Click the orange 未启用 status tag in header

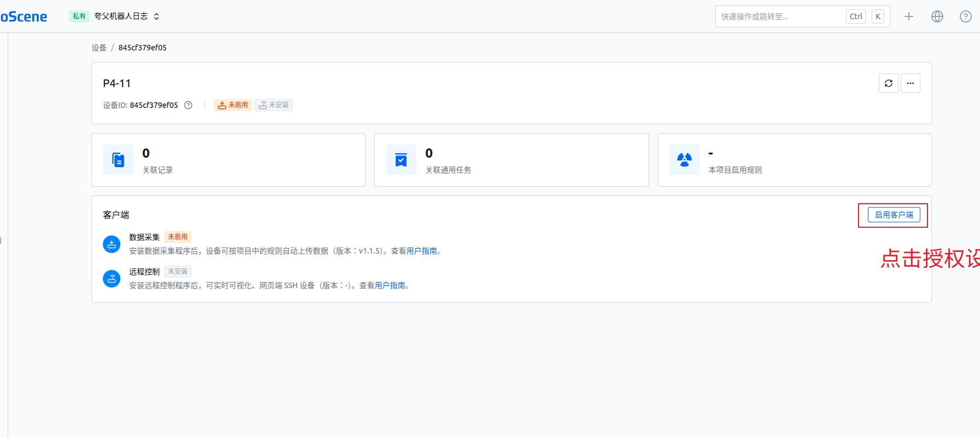pos(233,105)
